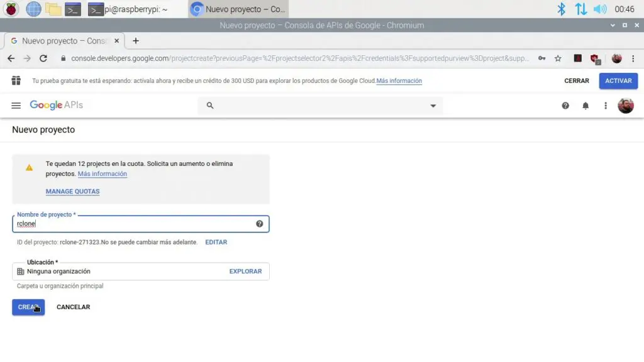644x362 pixels.
Task: Click the Bluetooth tray icon
Action: coord(562,9)
